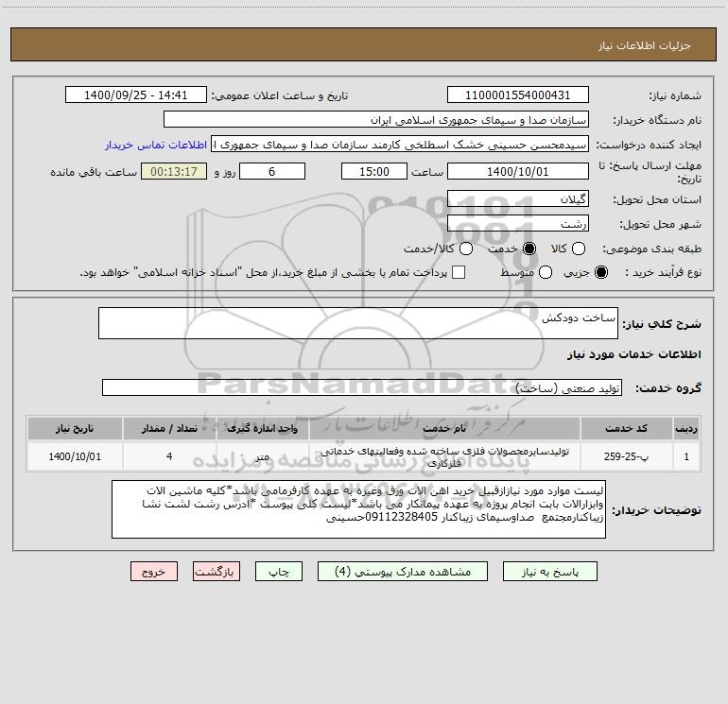Click the service group field تولید صنعتی

point(362,387)
